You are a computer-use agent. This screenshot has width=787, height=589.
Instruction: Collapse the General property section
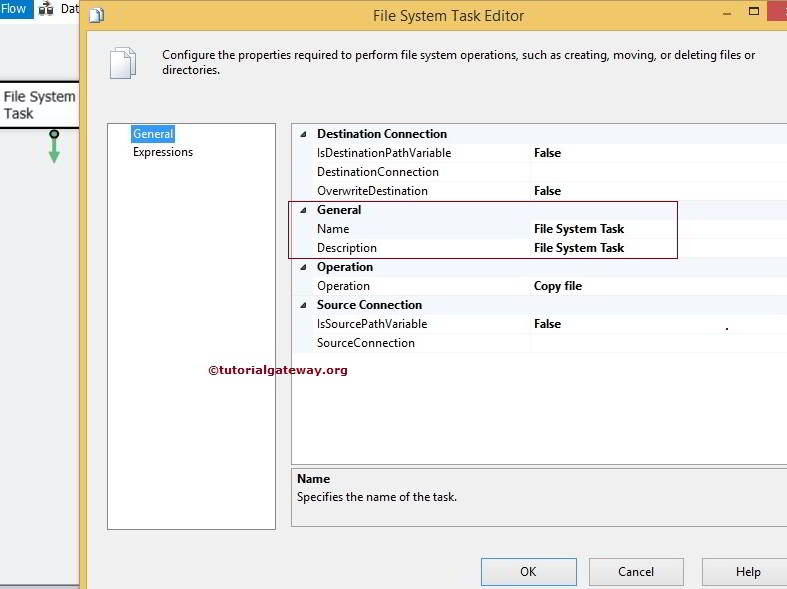coord(304,210)
